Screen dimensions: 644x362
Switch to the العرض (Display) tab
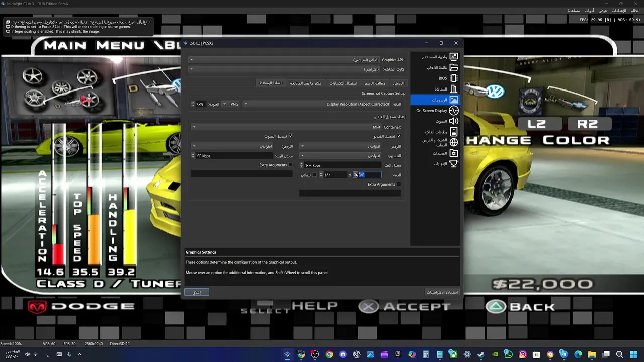pyautogui.click(x=398, y=83)
